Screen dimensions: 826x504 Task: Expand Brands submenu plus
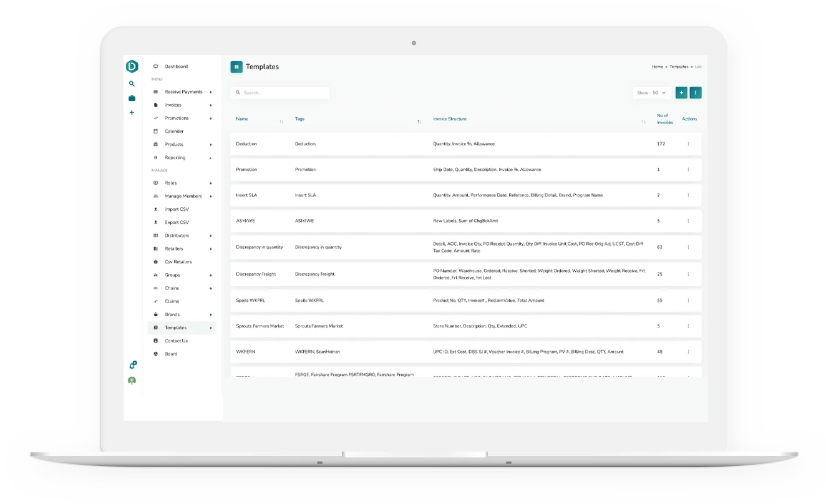(211, 315)
